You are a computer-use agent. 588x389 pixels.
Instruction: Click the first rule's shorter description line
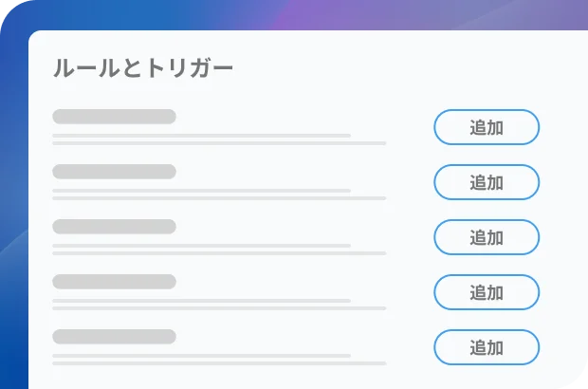pos(202,136)
